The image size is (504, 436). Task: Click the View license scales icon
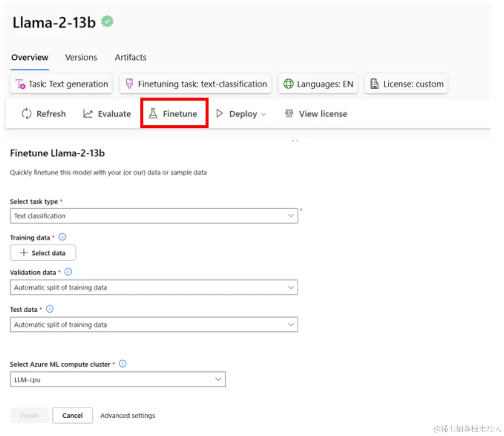pyautogui.click(x=289, y=114)
